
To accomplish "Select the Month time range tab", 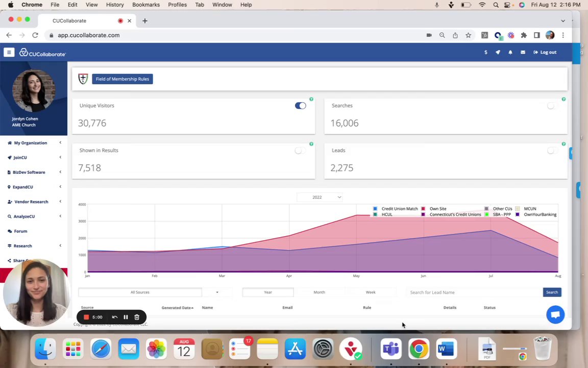I will tap(319, 292).
